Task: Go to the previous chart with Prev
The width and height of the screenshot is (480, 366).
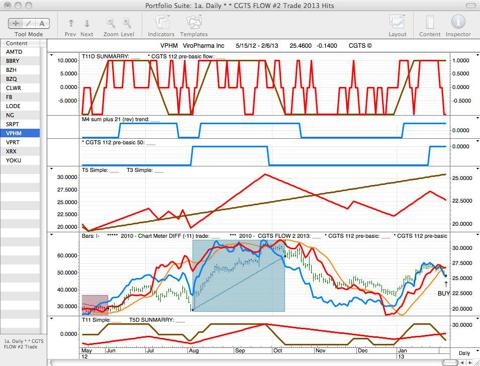Action: 70,27
